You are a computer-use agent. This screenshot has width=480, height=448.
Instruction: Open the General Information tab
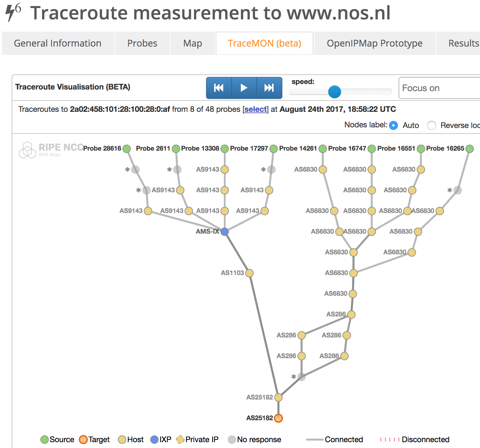point(58,43)
